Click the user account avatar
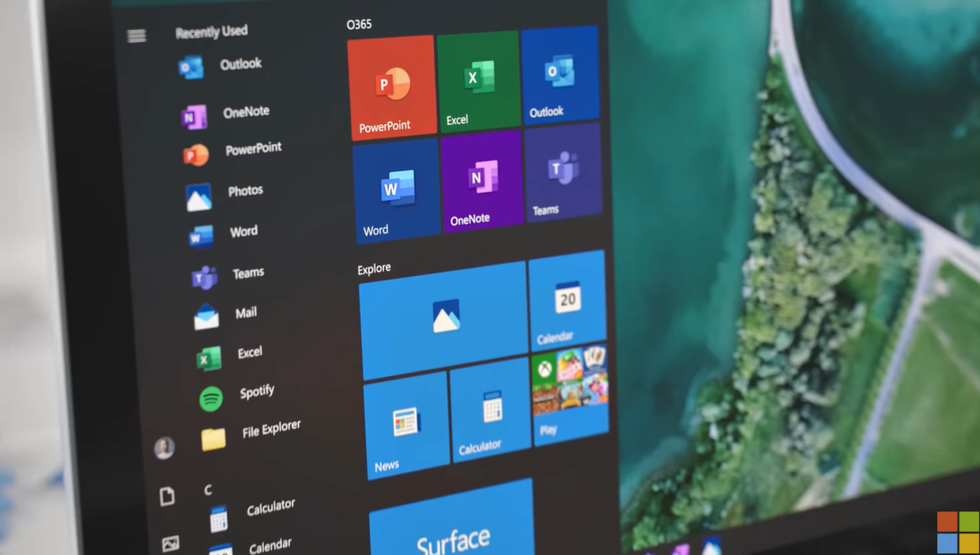 point(164,448)
